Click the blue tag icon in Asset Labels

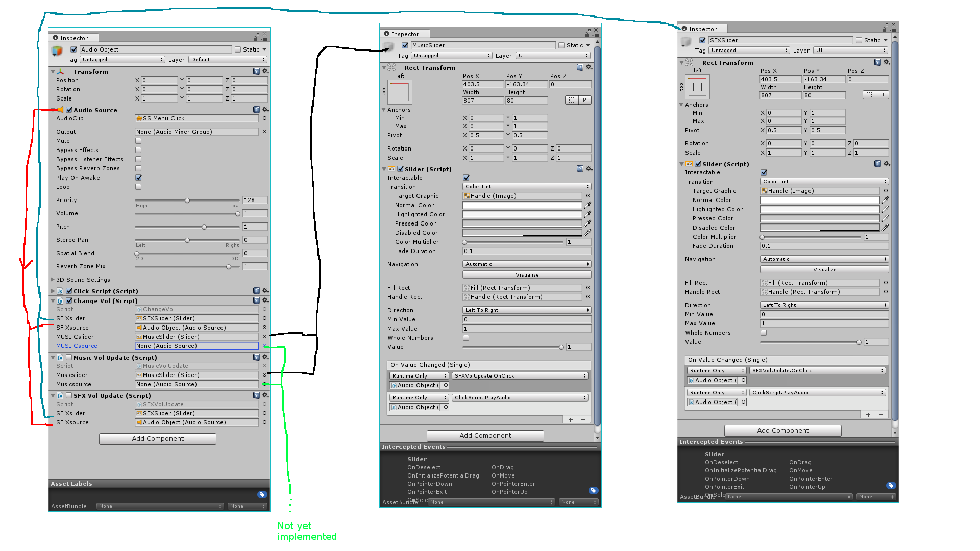point(262,494)
